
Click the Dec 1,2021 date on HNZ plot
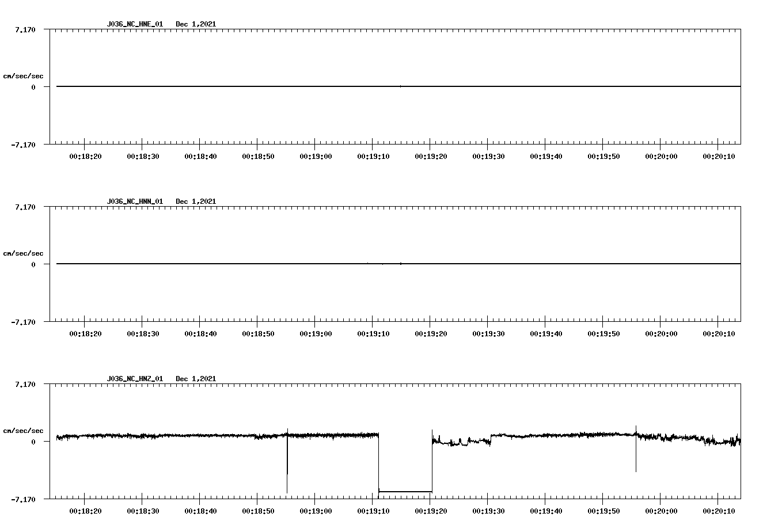(x=196, y=379)
